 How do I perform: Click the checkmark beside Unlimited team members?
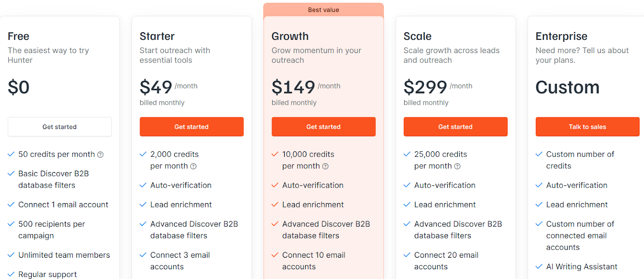click(x=11, y=255)
